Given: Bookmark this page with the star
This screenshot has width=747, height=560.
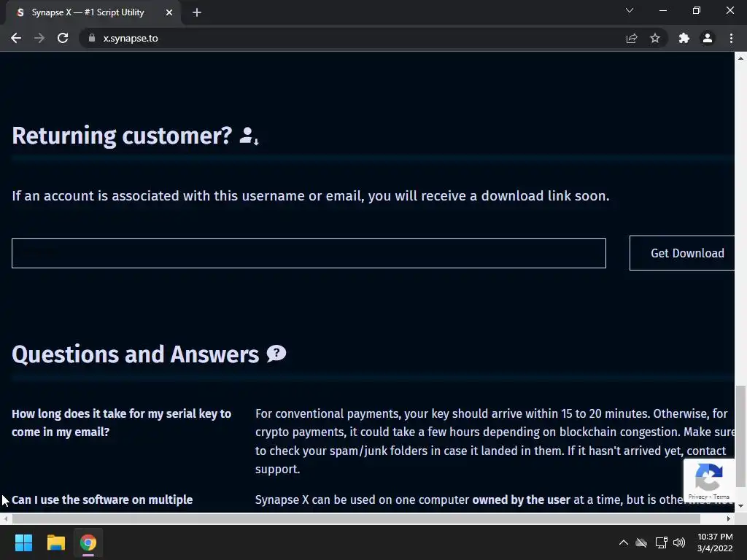Looking at the screenshot, I should tap(655, 38).
